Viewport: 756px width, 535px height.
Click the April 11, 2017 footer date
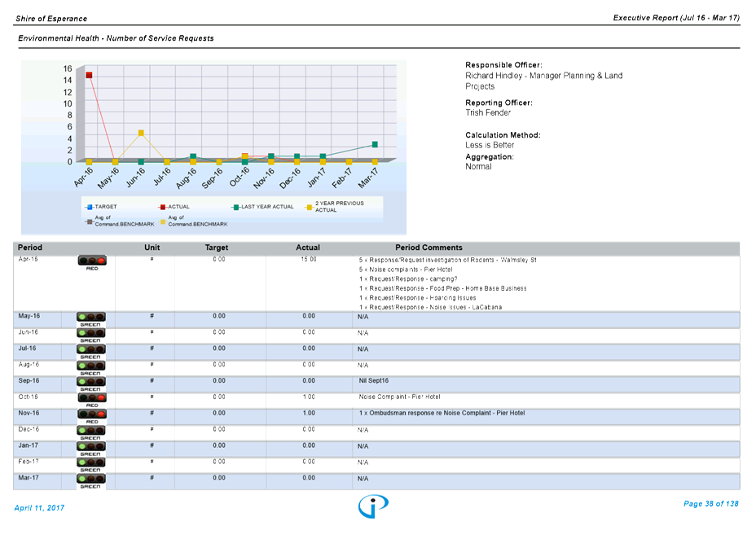(39, 507)
